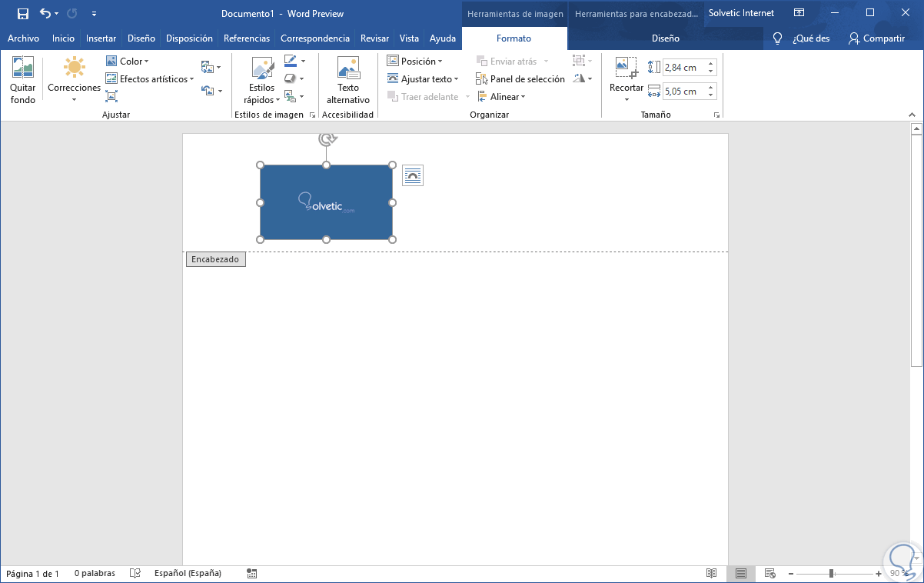Screen dimensions: 924x583
Task: Click the Solvetic Internet account name
Action: pyautogui.click(x=741, y=13)
